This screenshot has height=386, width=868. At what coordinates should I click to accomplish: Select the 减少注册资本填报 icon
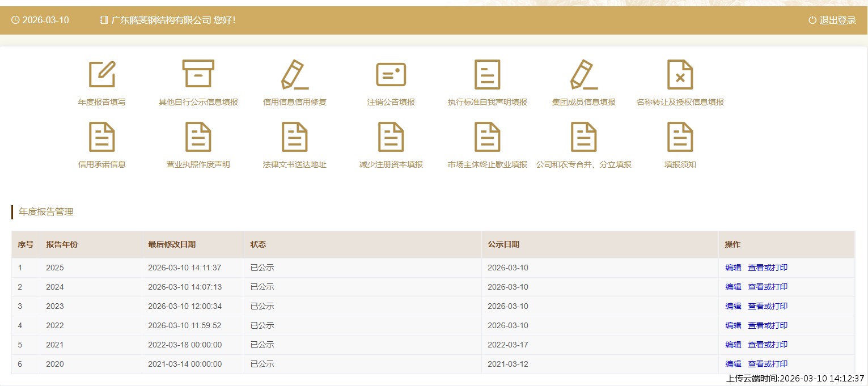tap(391, 137)
